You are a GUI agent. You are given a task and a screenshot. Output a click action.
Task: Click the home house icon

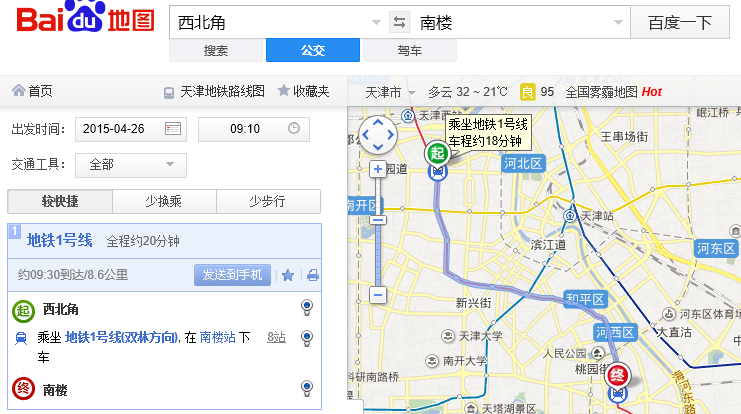(x=18, y=90)
